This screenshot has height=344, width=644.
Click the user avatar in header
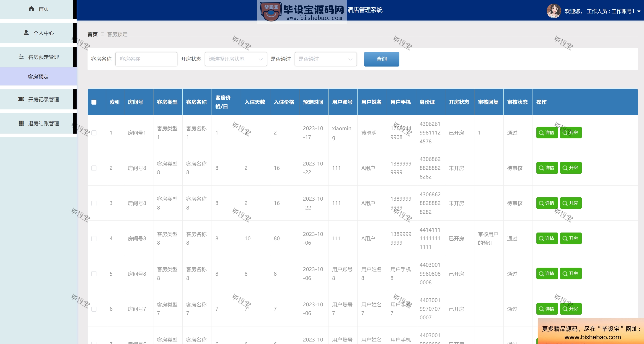click(x=554, y=11)
